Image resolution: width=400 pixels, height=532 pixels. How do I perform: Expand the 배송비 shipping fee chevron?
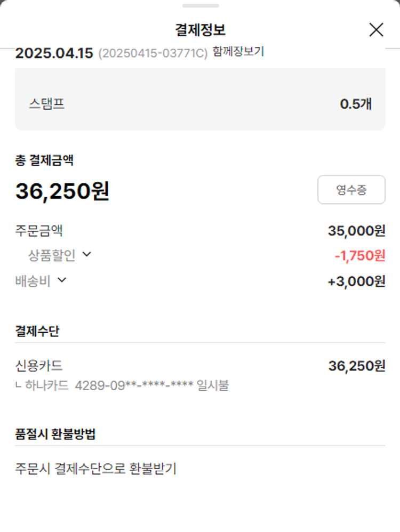pos(62,280)
